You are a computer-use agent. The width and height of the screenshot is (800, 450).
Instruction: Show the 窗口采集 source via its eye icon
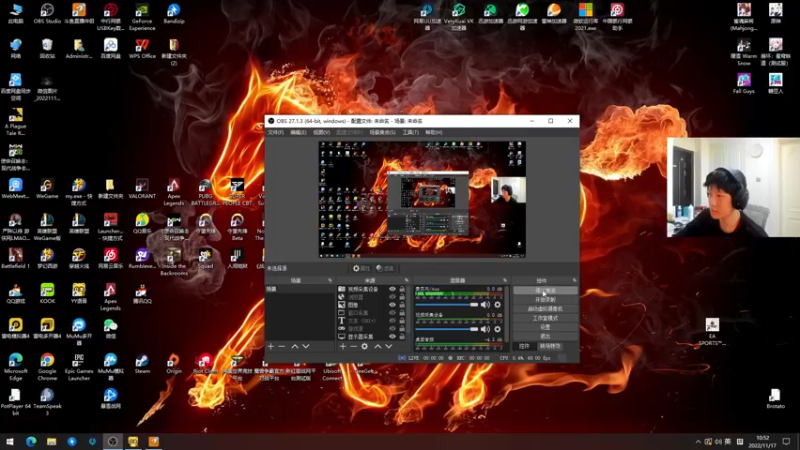tap(392, 313)
